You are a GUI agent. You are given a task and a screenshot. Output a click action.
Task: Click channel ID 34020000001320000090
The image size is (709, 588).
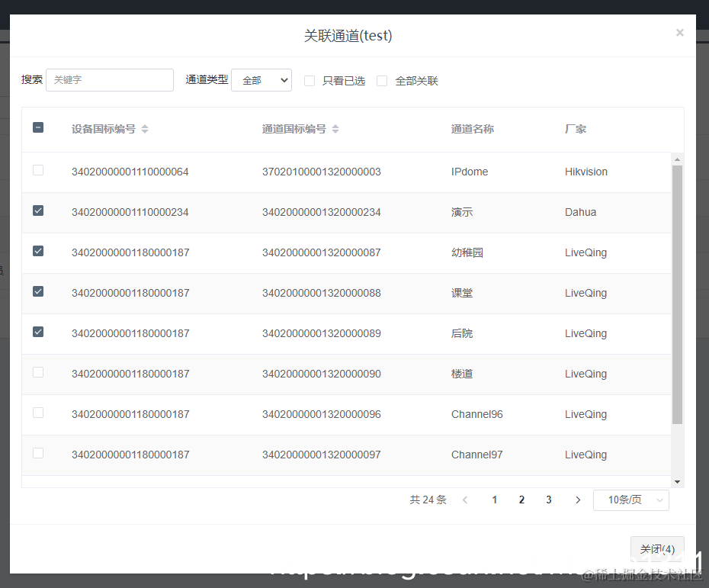(x=322, y=374)
